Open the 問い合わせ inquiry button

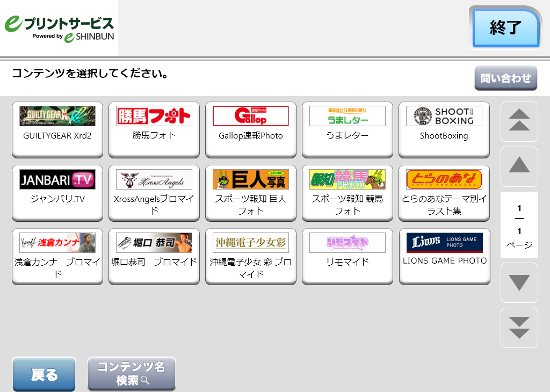(506, 78)
